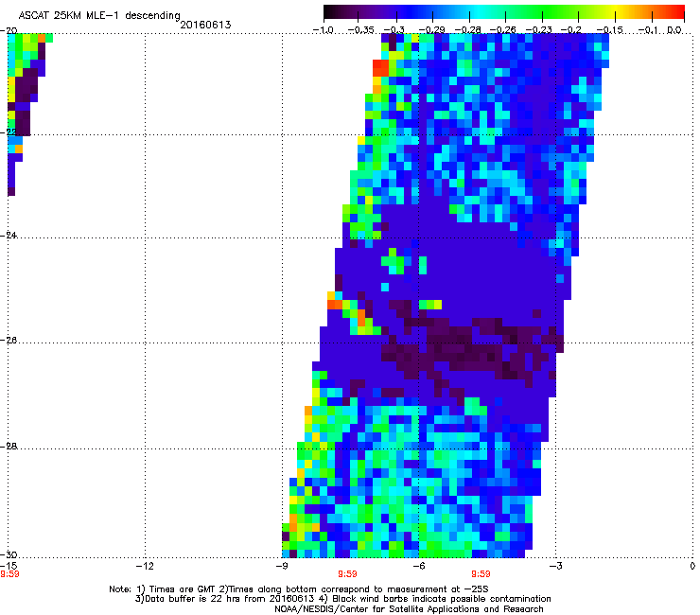Click the longitude axis label -6
This screenshot has width=700, height=615.
(418, 566)
